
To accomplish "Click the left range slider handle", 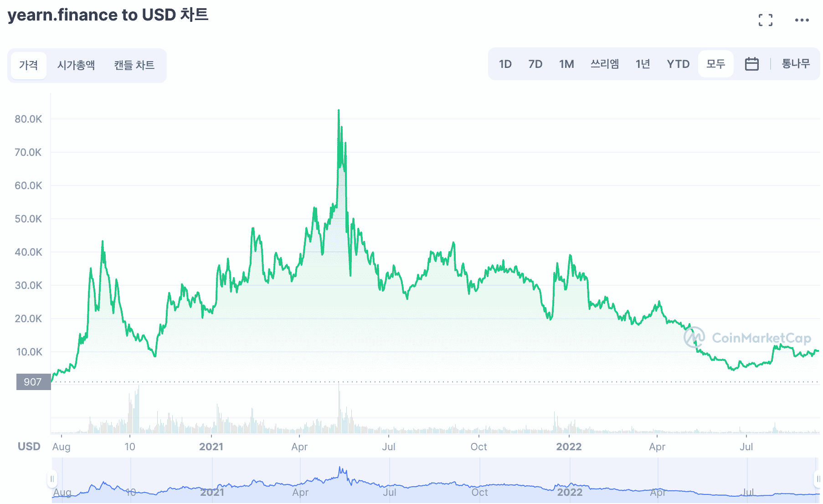I will (x=52, y=479).
